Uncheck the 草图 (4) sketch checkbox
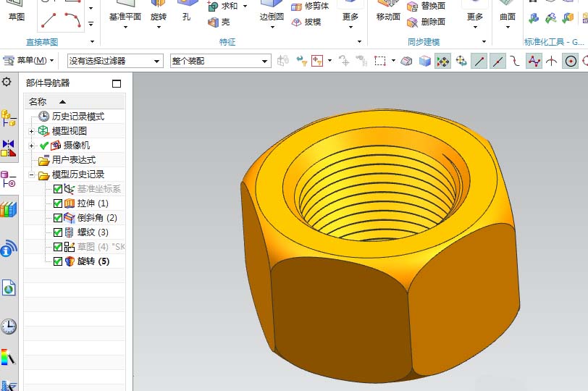Screen dimensions: 588x391 pos(58,247)
